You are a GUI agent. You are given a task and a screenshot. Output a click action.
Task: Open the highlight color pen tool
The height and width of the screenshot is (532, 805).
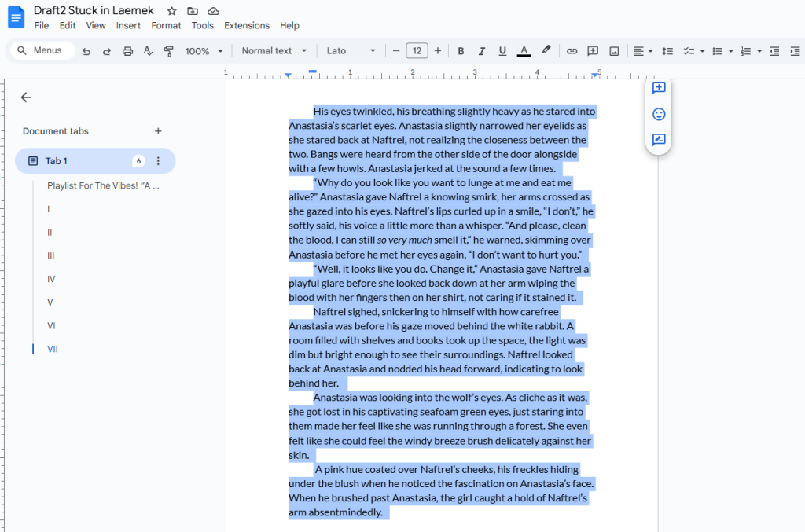[546, 50]
